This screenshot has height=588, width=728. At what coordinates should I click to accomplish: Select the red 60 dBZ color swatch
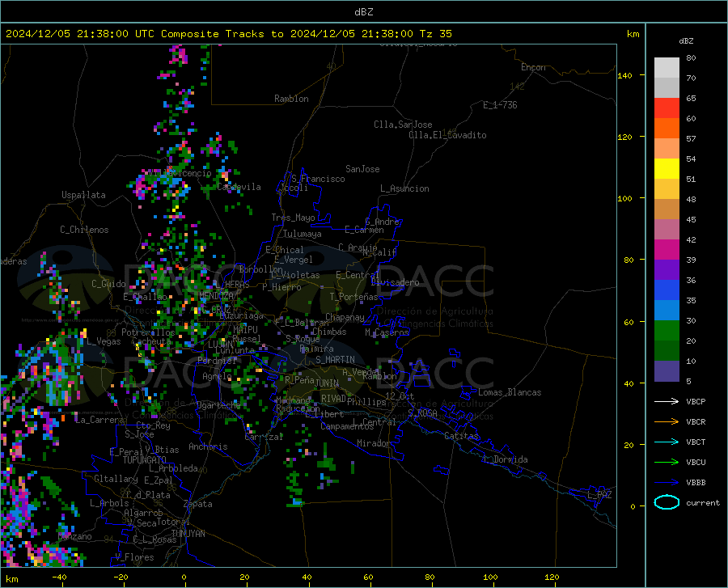point(667,108)
